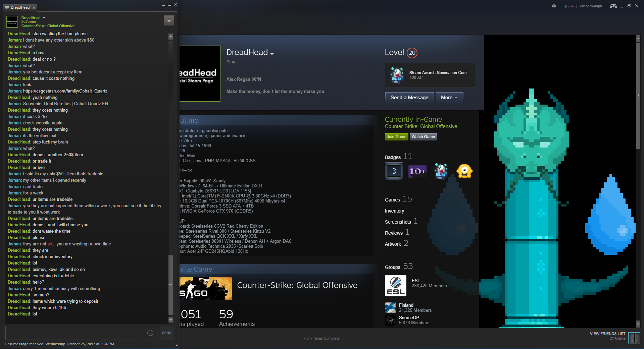Viewport: 644px width, 349px height.
Task: Click chat message 'asimov, keys, ak and so on'
Action: (x=59, y=269)
